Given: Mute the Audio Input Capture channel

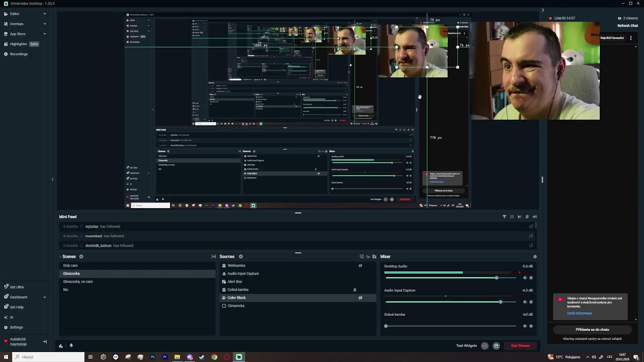Looking at the screenshot, I should click(525, 302).
